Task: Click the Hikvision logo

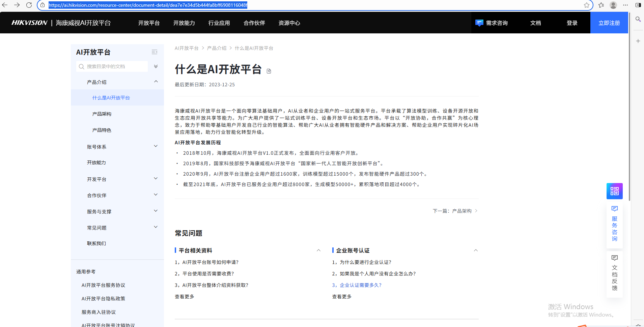Action: [29, 23]
